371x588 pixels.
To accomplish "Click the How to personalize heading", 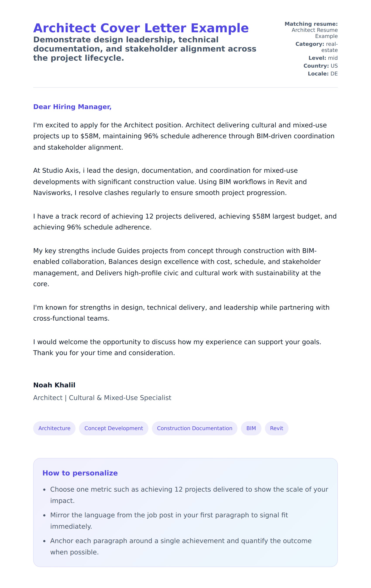I will (x=80, y=473).
